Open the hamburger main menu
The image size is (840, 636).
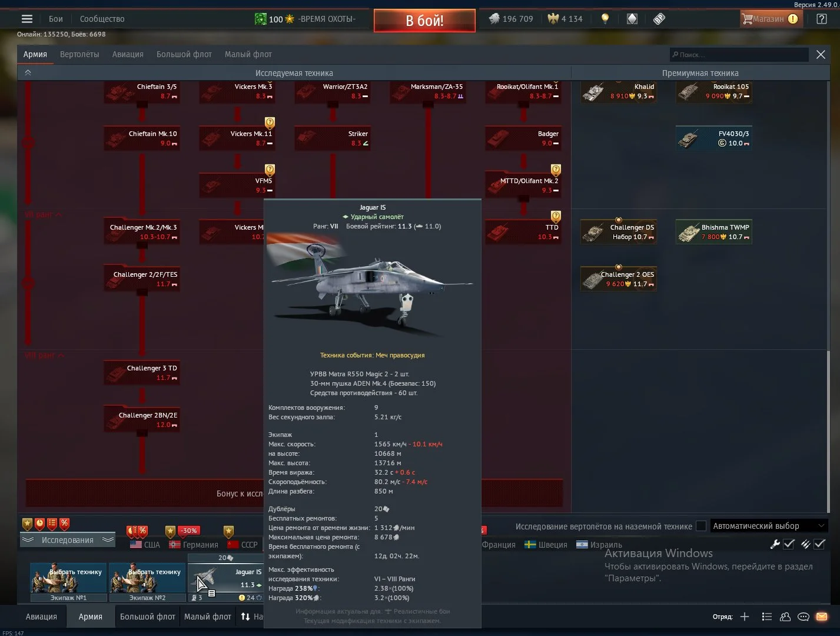[27, 19]
